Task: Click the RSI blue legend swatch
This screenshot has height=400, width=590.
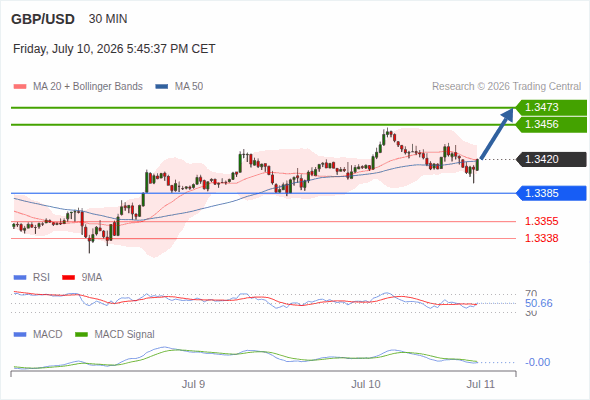Action: (x=20, y=278)
